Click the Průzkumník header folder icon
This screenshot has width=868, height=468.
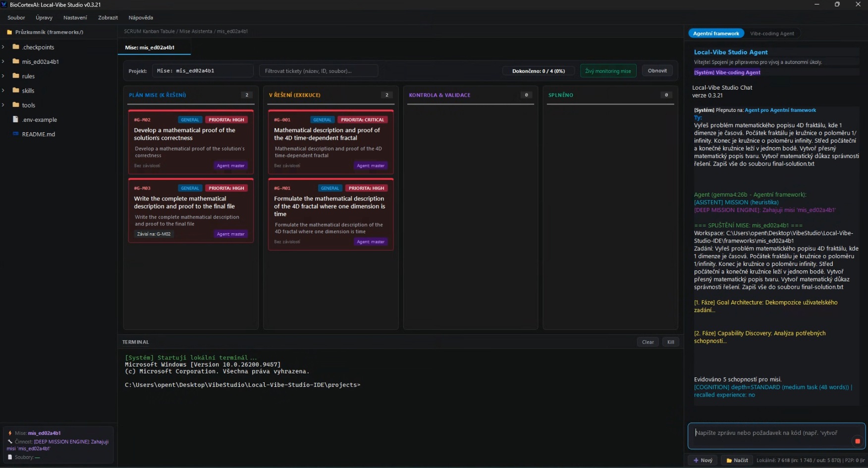[9, 32]
